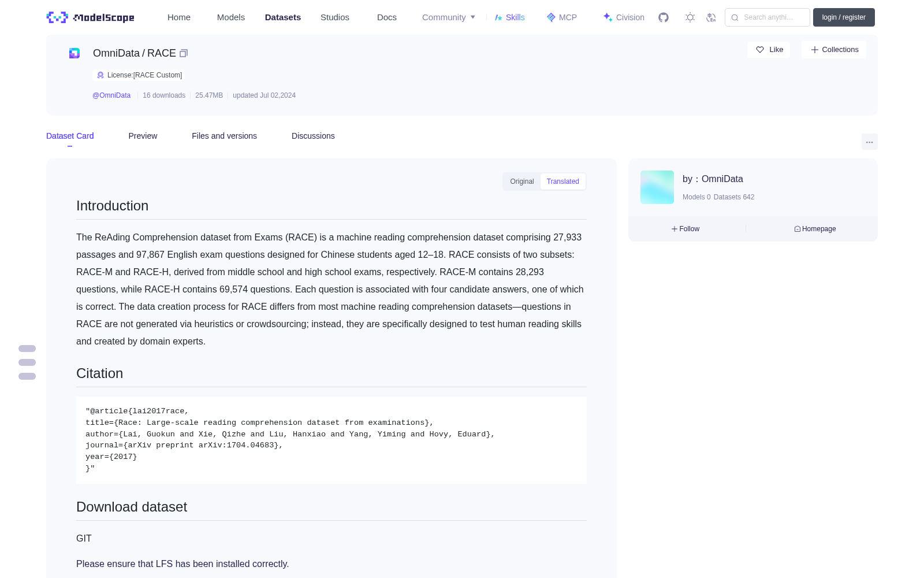Click the "journal={arXiv preprint arXiv:1704.04683}," line
This screenshot has width=924, height=578.
point(184,445)
